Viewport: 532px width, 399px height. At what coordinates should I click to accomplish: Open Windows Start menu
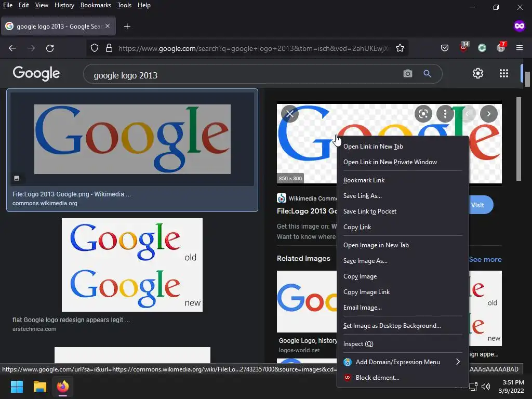click(17, 387)
